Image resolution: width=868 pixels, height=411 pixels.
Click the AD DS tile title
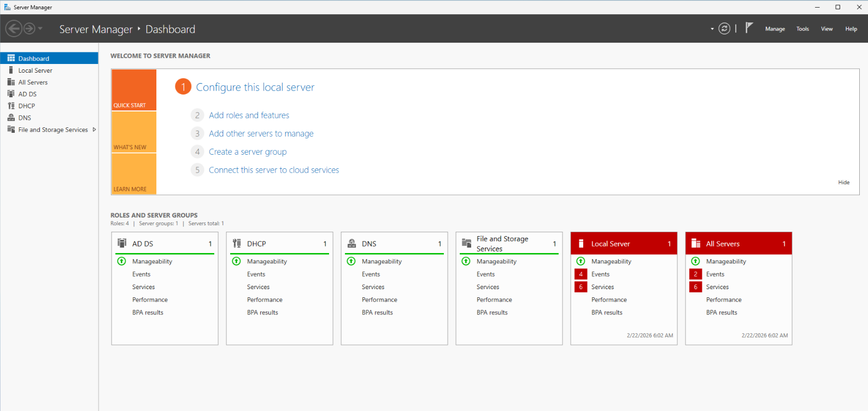[x=143, y=244]
